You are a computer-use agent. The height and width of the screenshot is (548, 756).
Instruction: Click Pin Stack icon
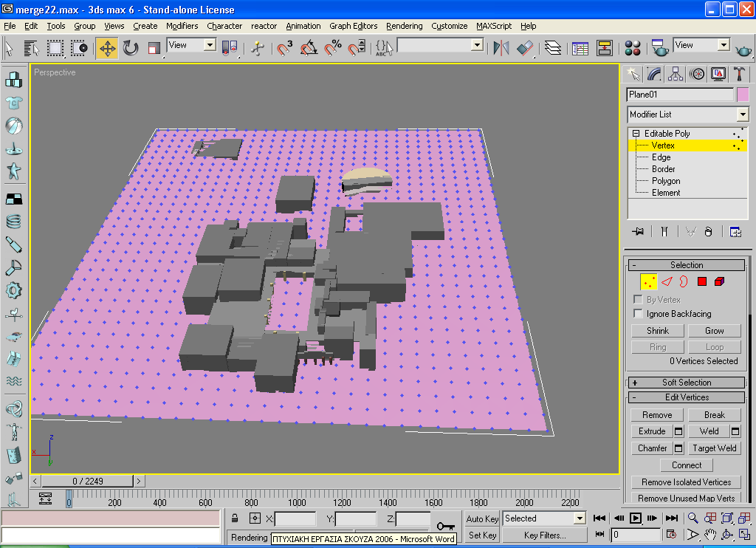pyautogui.click(x=637, y=232)
